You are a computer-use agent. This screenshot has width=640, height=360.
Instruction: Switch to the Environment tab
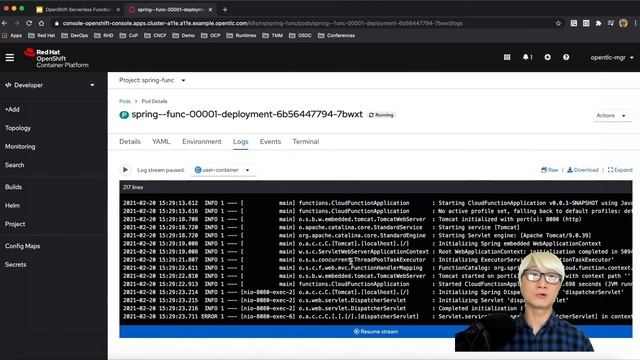202,142
